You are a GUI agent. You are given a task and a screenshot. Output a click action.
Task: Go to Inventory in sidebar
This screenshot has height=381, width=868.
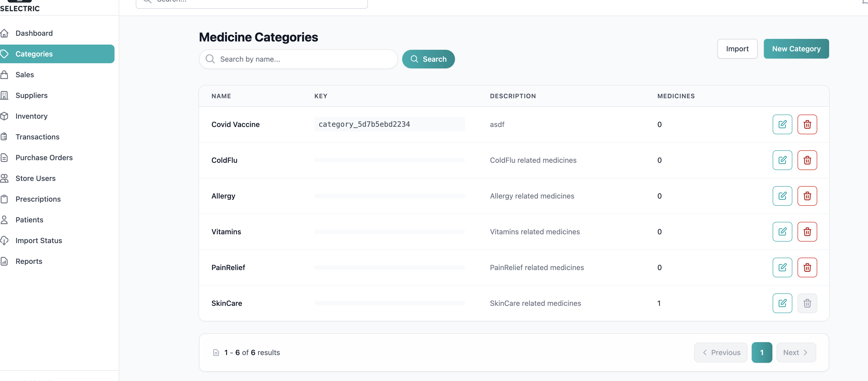(x=31, y=116)
